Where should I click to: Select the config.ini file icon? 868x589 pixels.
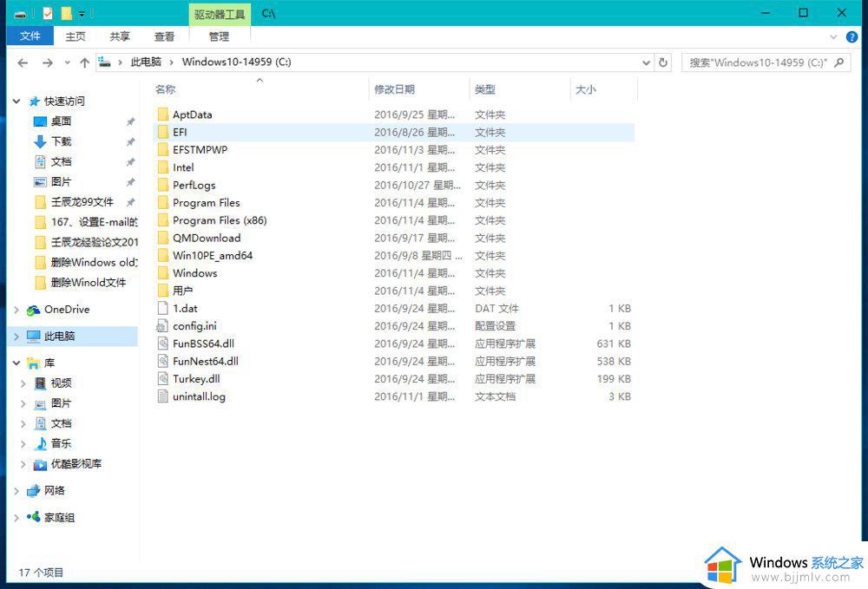point(163,326)
